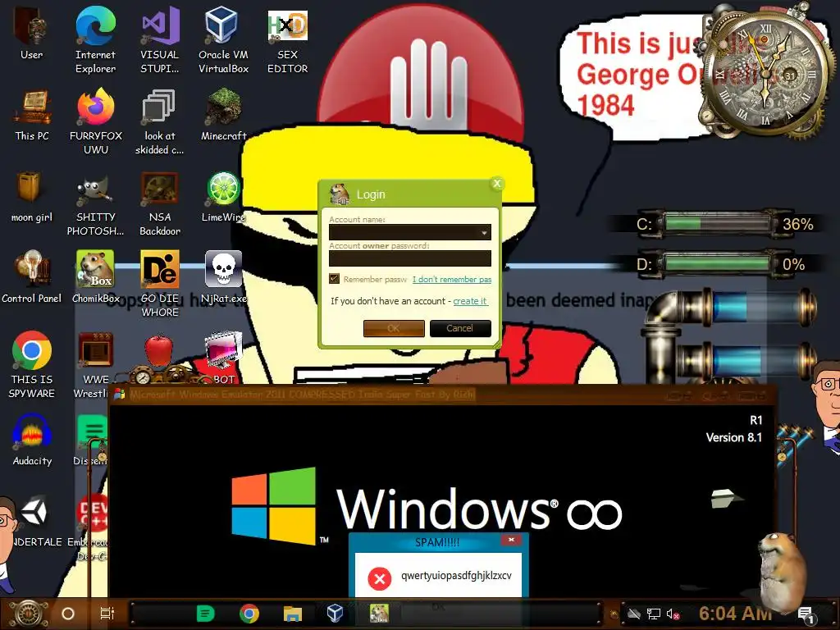Screen dimensions: 840x630
Task: Open the network tray icon
Action: (x=654, y=614)
